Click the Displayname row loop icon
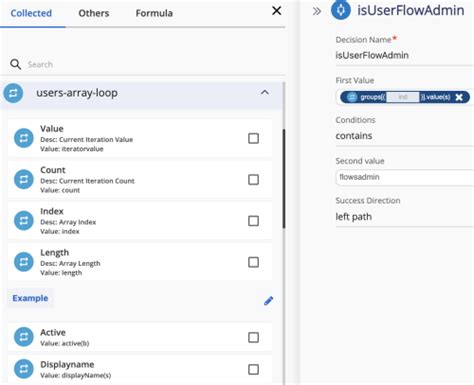 coord(24,369)
